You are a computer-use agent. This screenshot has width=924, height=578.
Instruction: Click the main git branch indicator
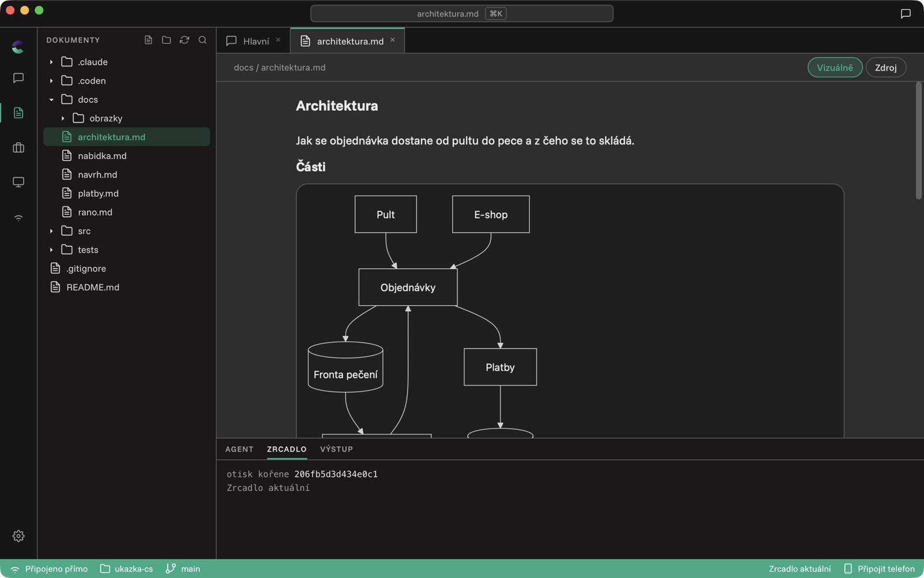[x=182, y=569]
